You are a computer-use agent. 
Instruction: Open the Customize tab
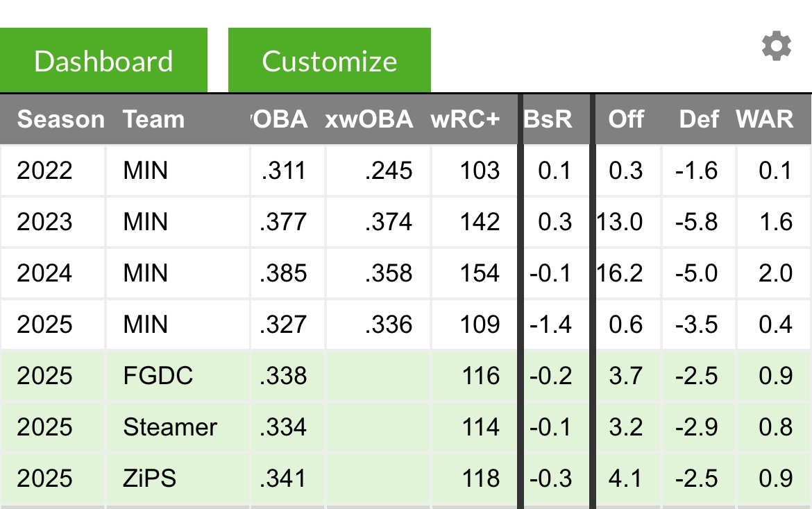(x=329, y=60)
